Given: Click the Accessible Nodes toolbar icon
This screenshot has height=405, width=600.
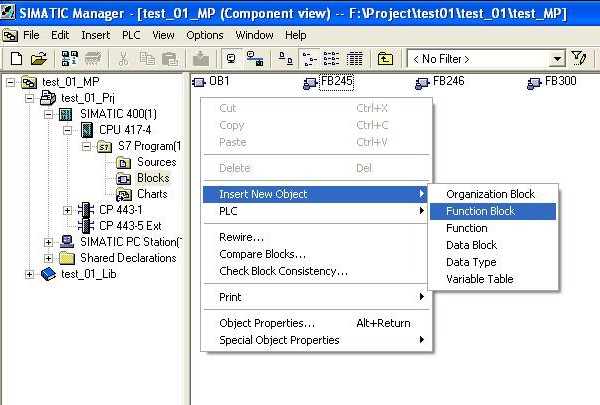Looking at the screenshot, I should 70,59.
